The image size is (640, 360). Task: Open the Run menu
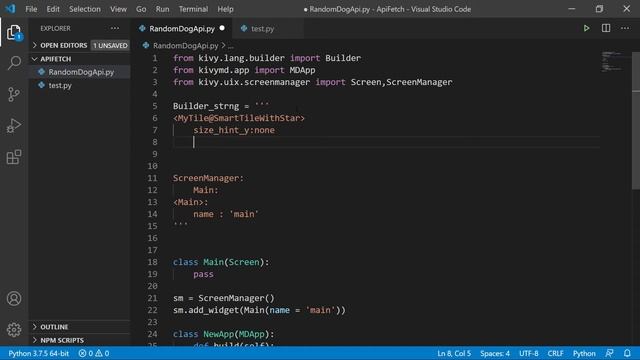162,9
